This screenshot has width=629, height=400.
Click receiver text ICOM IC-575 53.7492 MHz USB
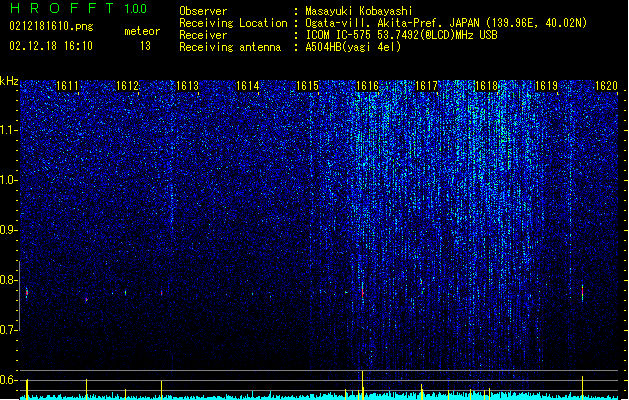tap(401, 35)
